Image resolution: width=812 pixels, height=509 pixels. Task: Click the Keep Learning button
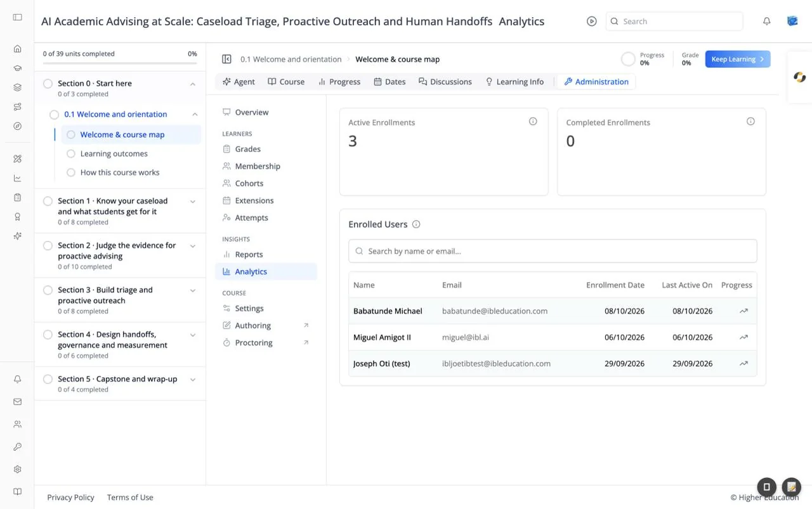(x=738, y=59)
